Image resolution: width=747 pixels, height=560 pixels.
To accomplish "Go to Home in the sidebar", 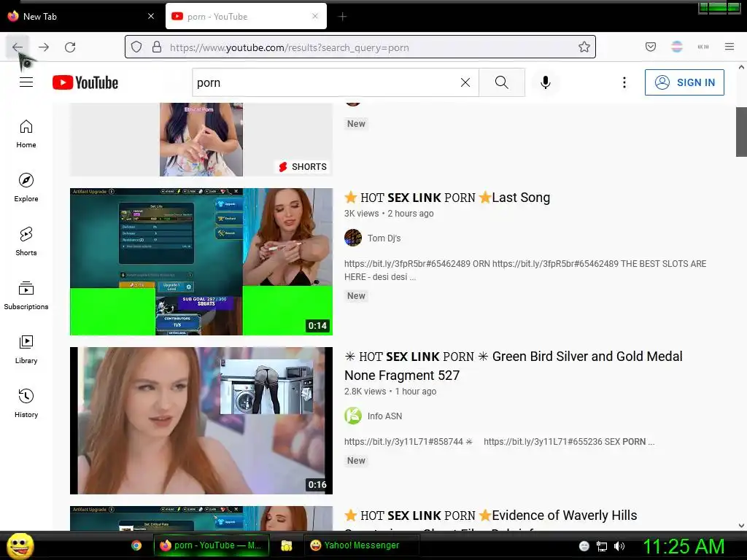I will [26, 134].
